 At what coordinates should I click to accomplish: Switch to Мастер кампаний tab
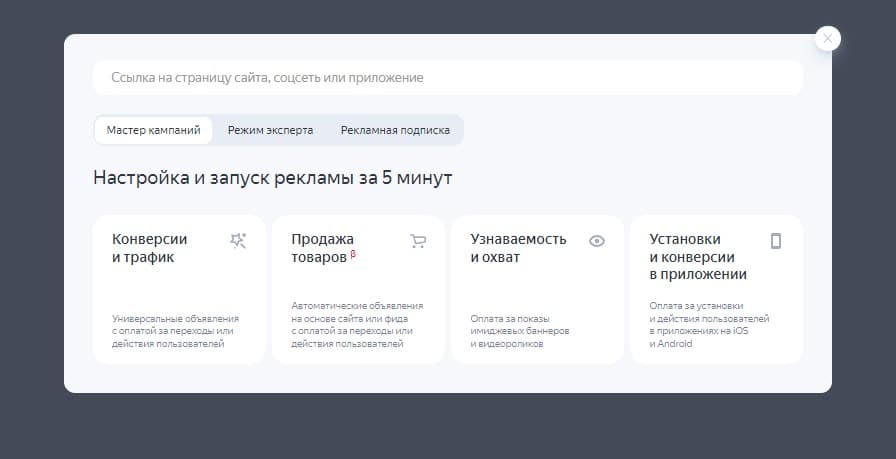click(x=154, y=130)
